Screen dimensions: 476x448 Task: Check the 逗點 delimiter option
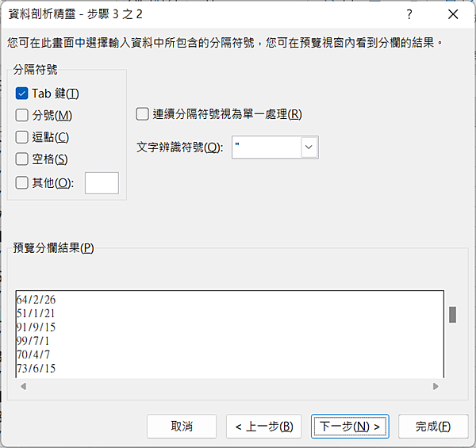tap(22, 137)
